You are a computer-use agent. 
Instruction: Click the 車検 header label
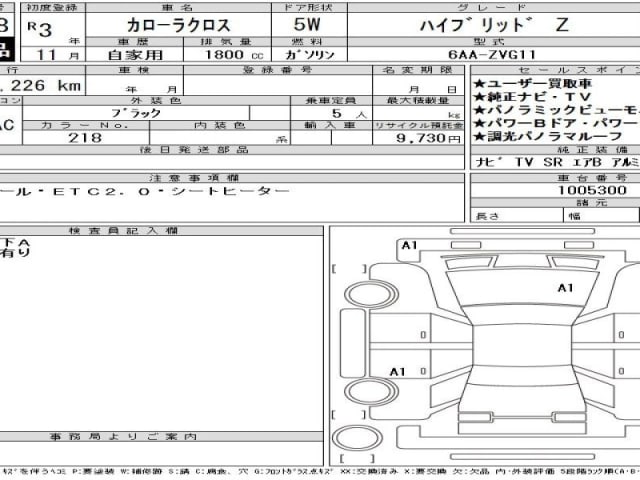click(134, 70)
